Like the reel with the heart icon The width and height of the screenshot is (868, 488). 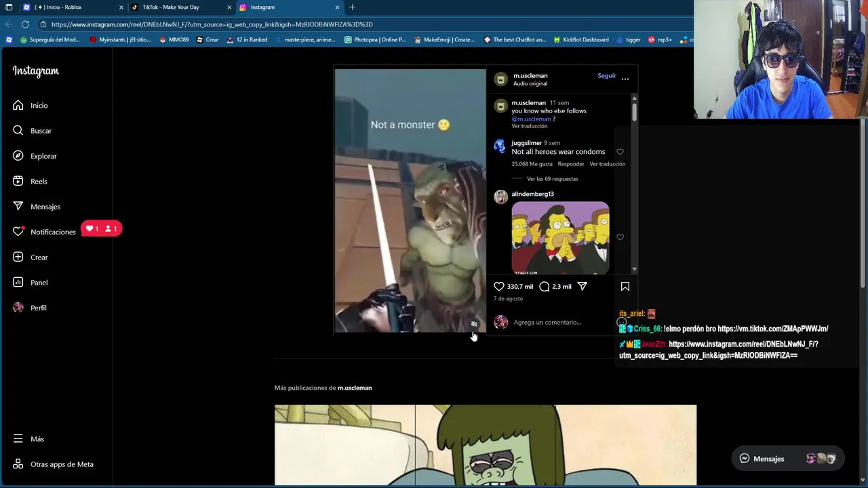(499, 286)
